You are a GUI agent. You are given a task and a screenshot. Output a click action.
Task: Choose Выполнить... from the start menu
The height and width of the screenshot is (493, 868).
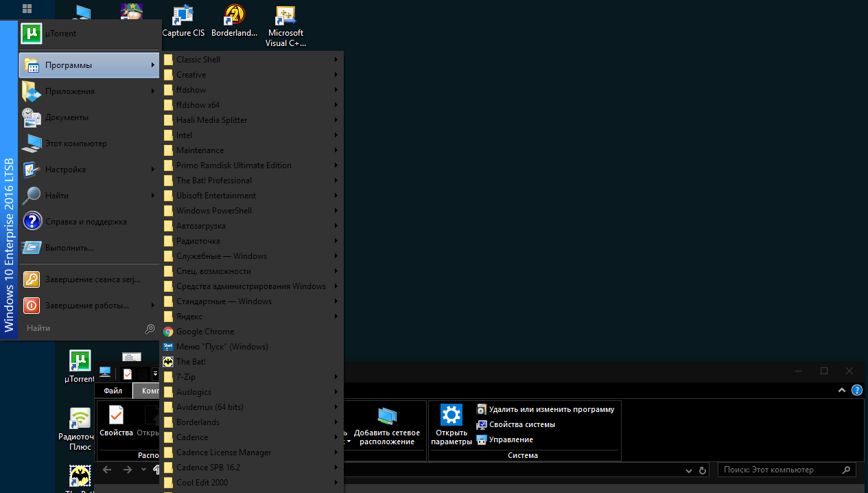pyautogui.click(x=89, y=248)
